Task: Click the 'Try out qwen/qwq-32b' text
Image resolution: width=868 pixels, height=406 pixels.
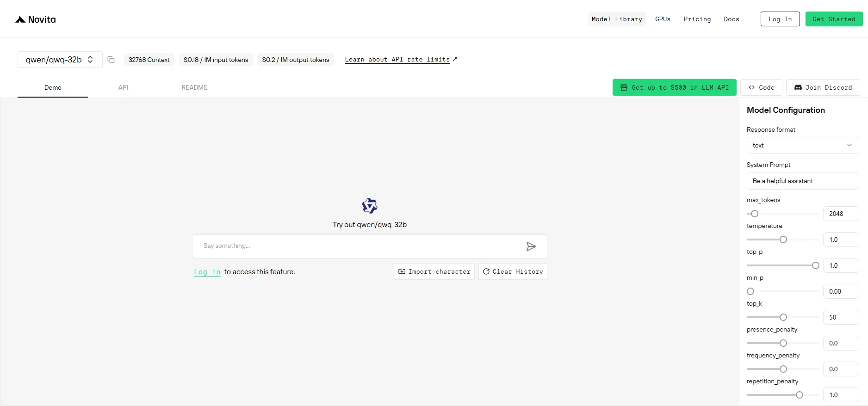Action: 370,225
